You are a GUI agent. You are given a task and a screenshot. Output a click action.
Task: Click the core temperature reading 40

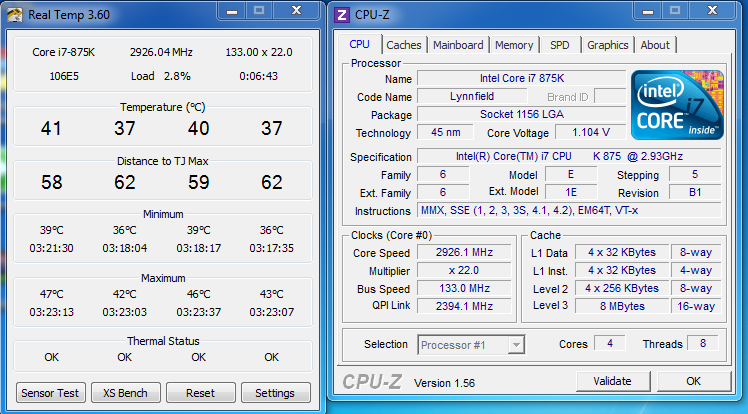198,128
